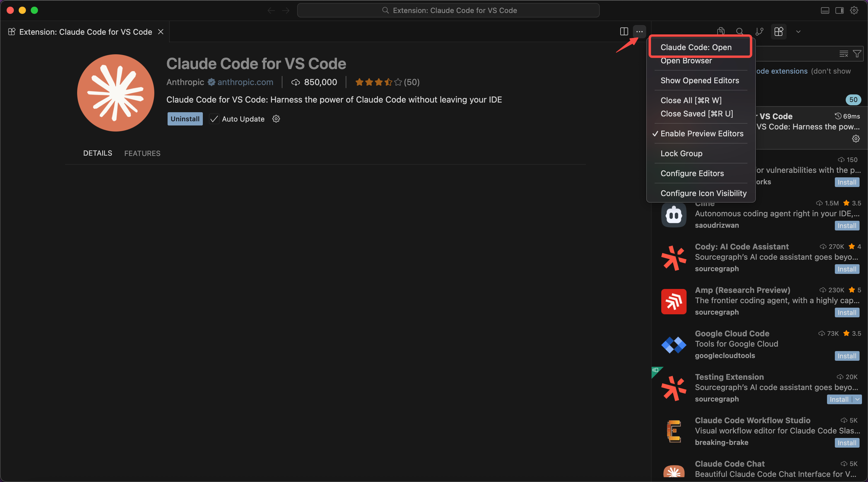Click the Claude Code Workflow Studio icon

(x=674, y=431)
